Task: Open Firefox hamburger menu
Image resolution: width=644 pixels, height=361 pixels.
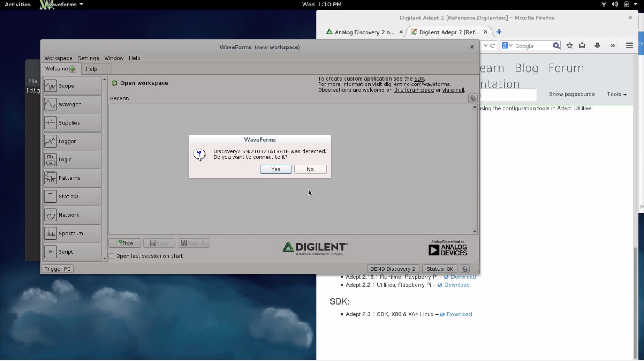Action: click(629, 45)
